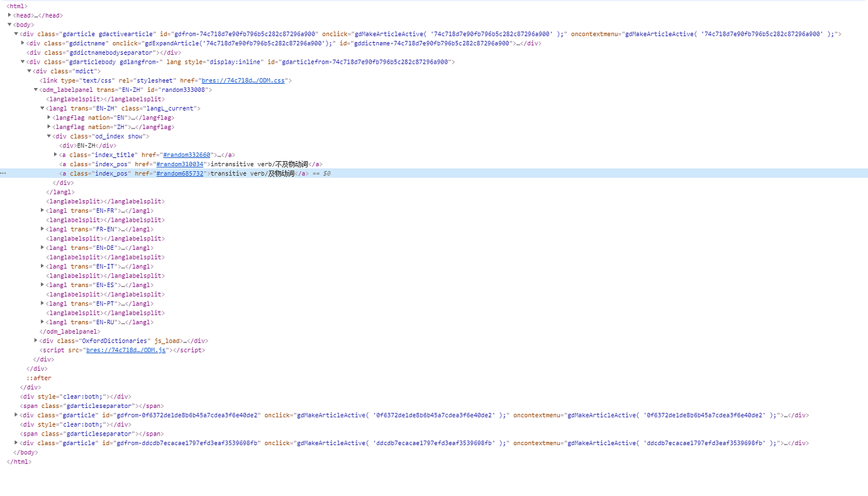Expand the index_title anchor node
Viewport: 868px width, 496px height.
56,155
